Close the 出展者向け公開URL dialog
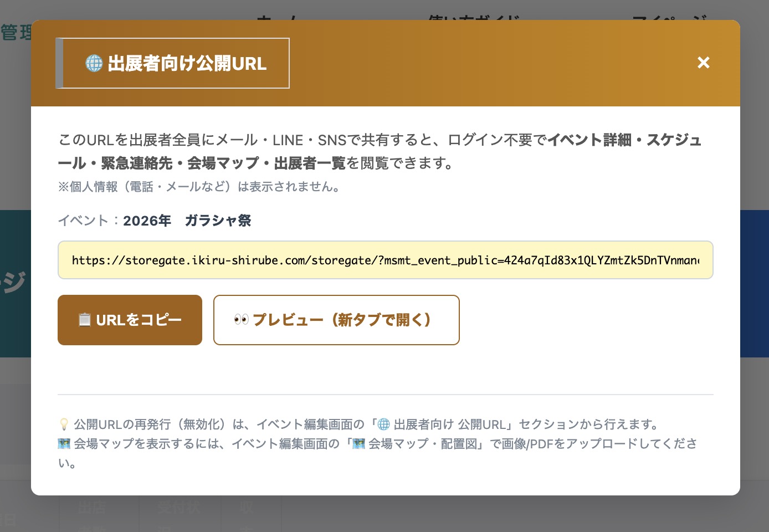This screenshot has height=532, width=769. pos(703,63)
